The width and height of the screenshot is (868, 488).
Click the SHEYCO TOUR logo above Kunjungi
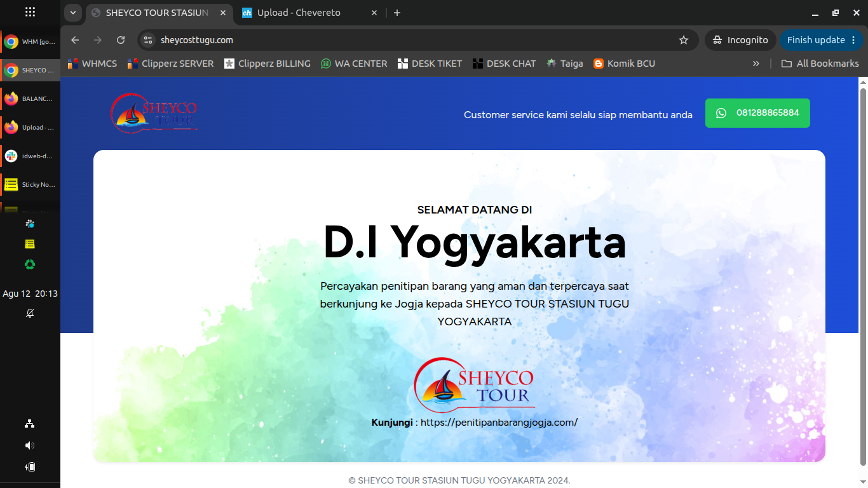pos(474,385)
